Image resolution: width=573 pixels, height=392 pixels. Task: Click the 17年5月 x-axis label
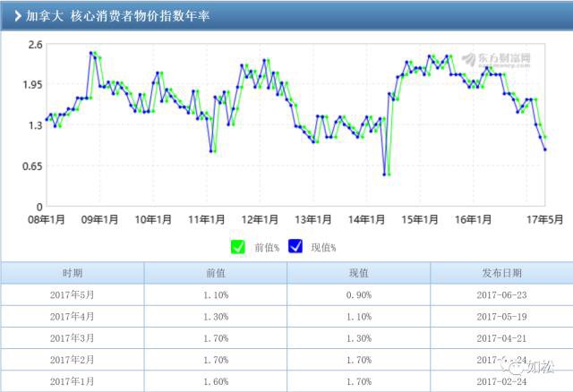coord(544,219)
